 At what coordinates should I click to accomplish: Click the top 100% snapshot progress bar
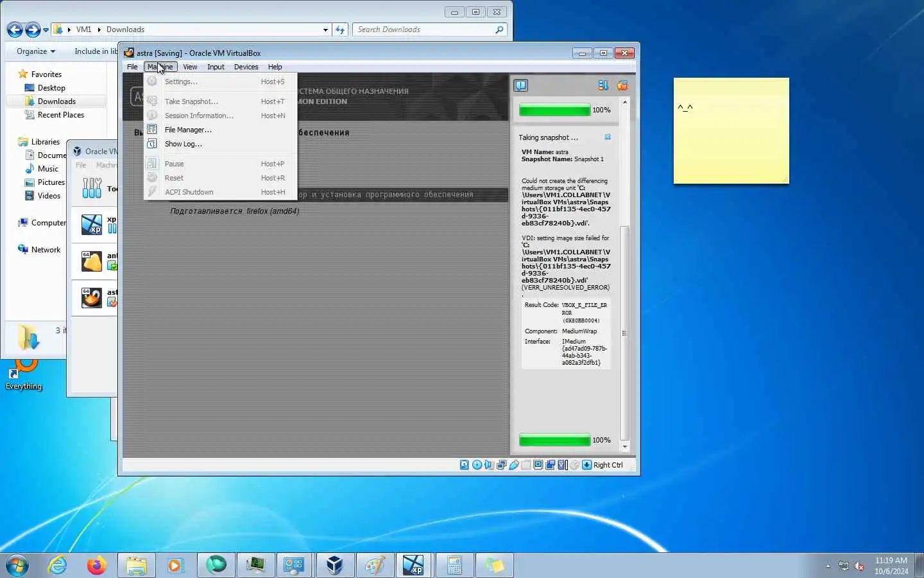pyautogui.click(x=554, y=110)
